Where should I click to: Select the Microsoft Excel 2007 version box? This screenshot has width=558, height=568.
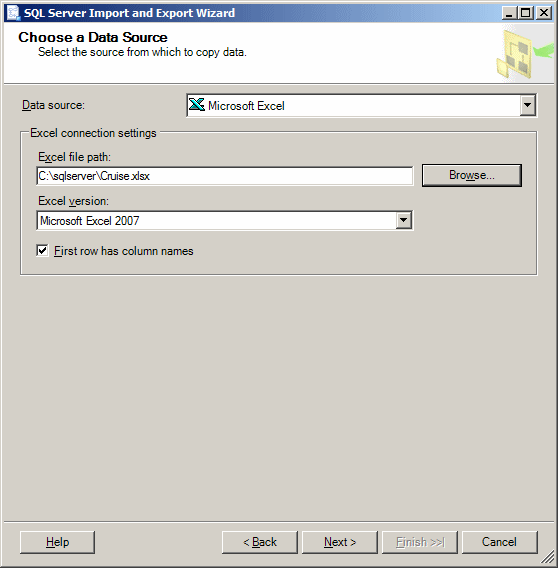225,220
